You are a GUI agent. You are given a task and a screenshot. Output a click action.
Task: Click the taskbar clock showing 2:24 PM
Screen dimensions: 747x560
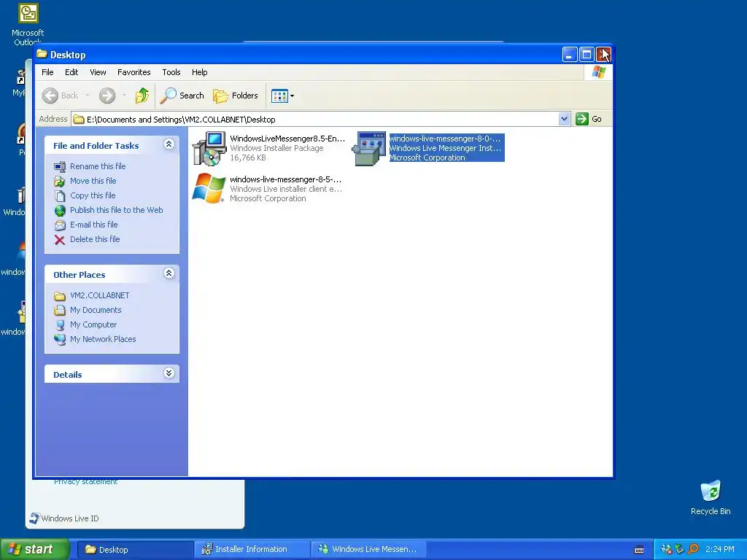[x=720, y=550]
